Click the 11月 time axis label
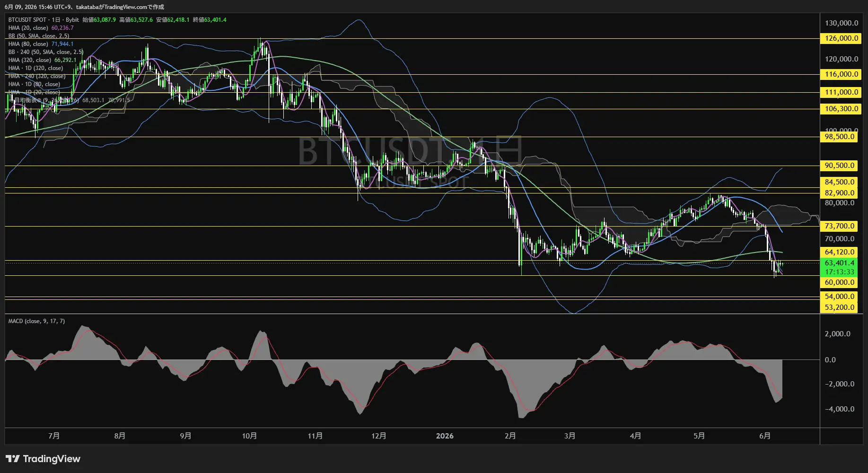 click(x=315, y=436)
